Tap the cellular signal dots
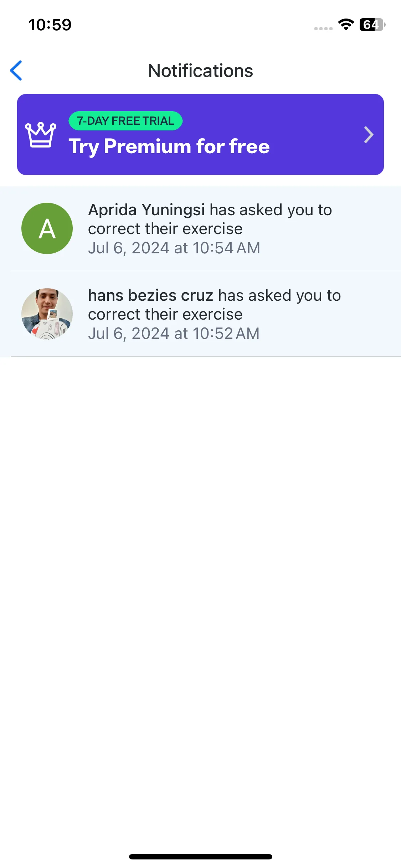401x868 pixels. click(x=323, y=29)
